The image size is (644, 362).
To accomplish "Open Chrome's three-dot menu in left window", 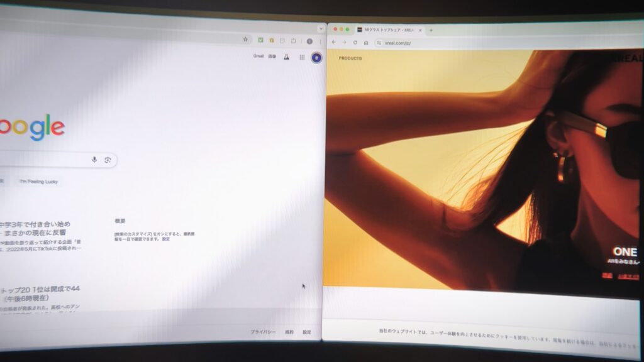I will 319,41.
